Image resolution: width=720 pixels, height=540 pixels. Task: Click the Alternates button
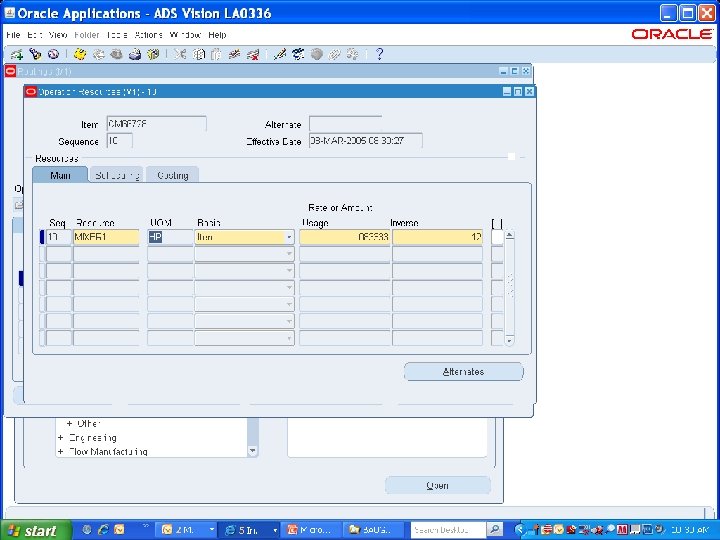click(464, 371)
